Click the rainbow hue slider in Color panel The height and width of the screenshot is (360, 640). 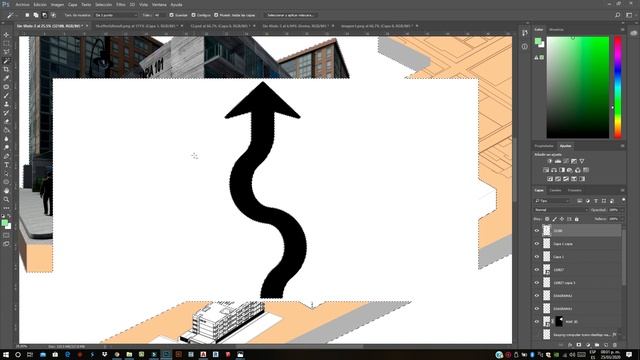[x=618, y=87]
